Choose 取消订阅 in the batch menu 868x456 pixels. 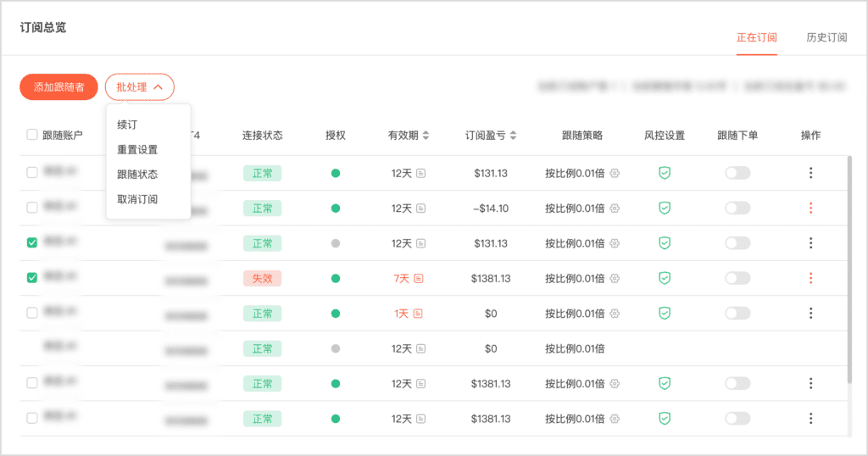point(137,199)
